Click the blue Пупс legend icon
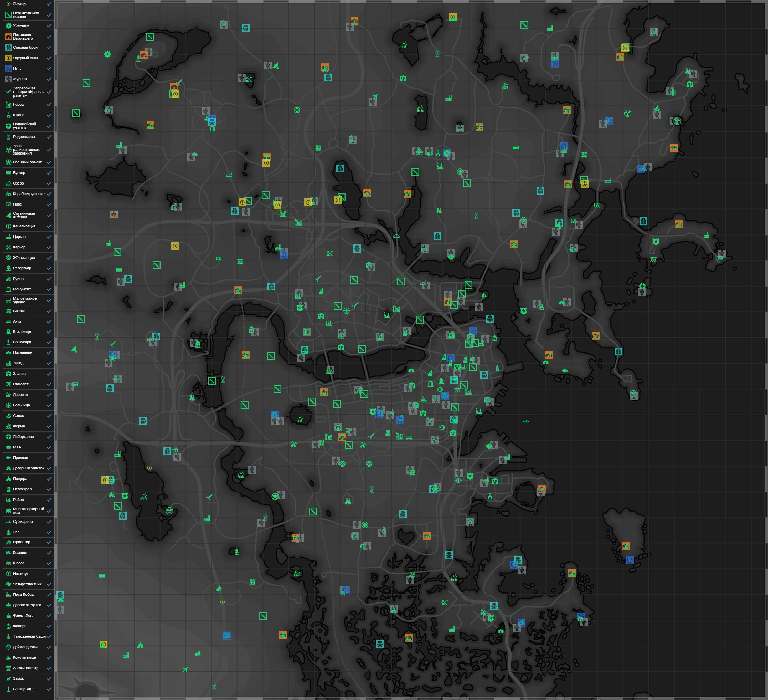The height and width of the screenshot is (700, 768). click(x=8, y=68)
